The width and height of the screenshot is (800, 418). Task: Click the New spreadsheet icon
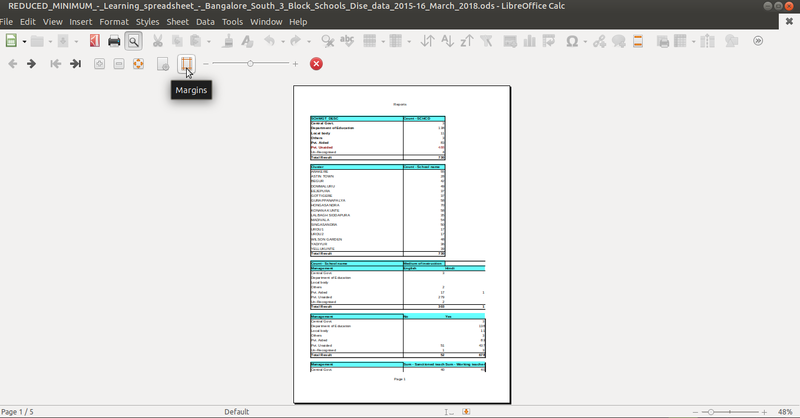pos(11,41)
